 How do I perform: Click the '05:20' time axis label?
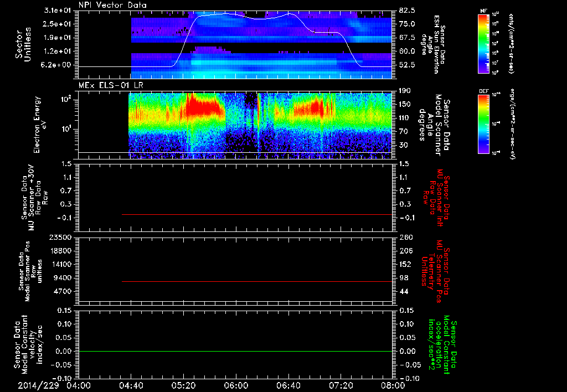pos(184,385)
